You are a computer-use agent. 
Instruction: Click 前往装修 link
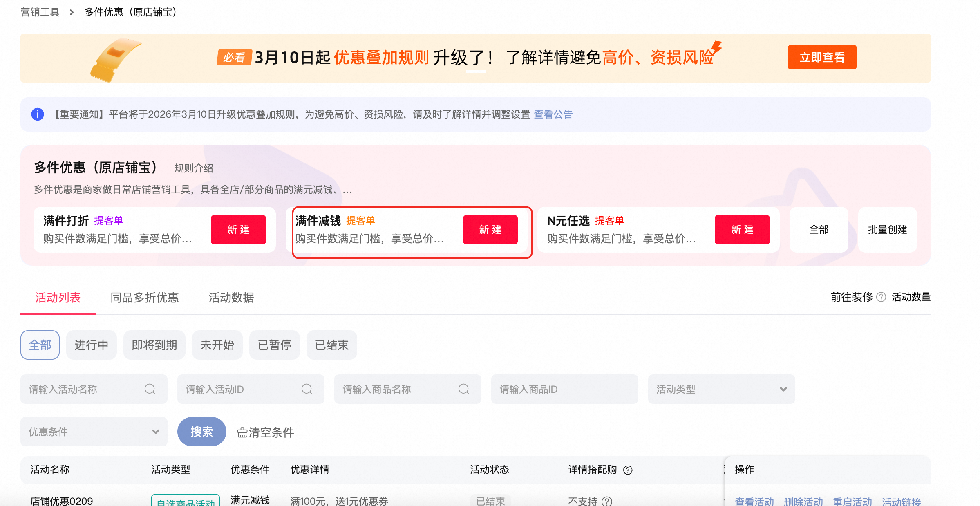click(x=852, y=297)
